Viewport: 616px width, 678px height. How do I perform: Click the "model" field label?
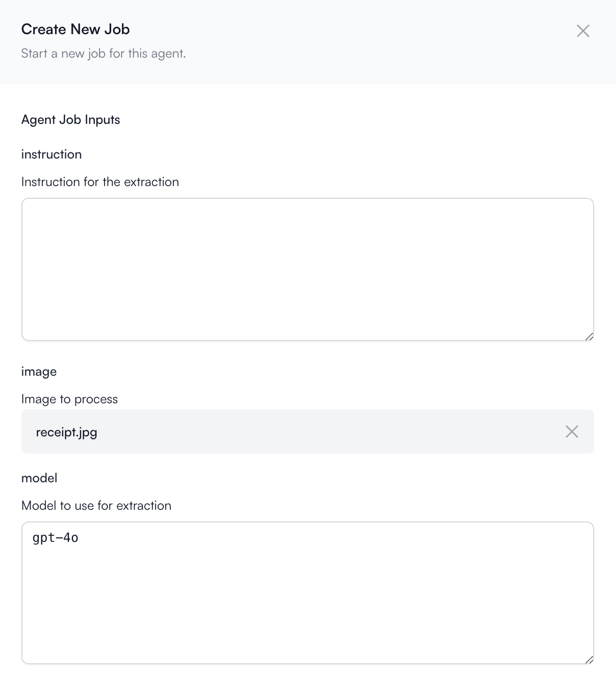click(39, 478)
